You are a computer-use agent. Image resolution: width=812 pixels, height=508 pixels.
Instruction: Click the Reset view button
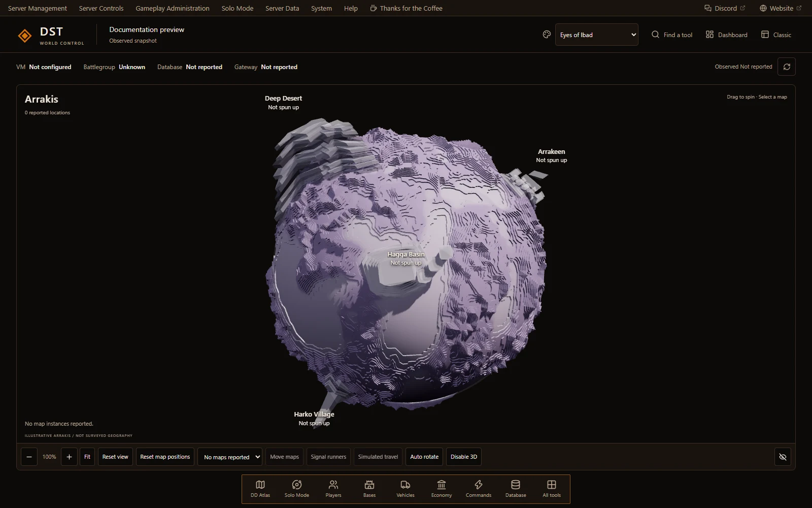[x=115, y=457]
